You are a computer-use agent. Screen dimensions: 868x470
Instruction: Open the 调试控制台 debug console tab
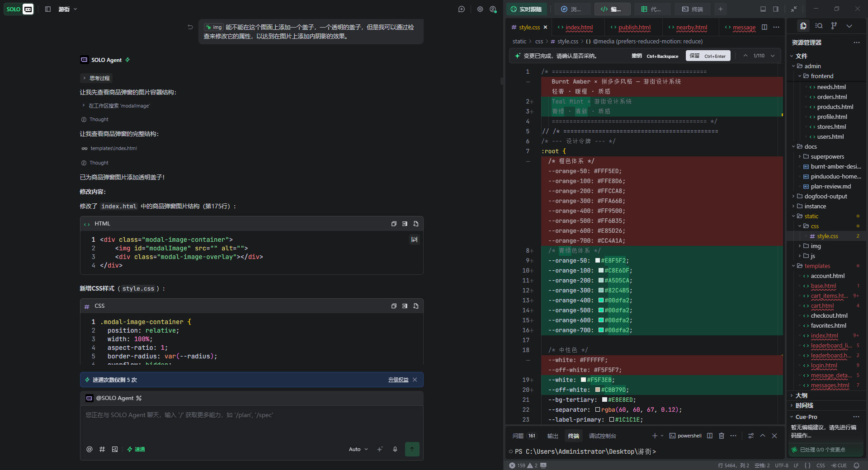[602, 436]
